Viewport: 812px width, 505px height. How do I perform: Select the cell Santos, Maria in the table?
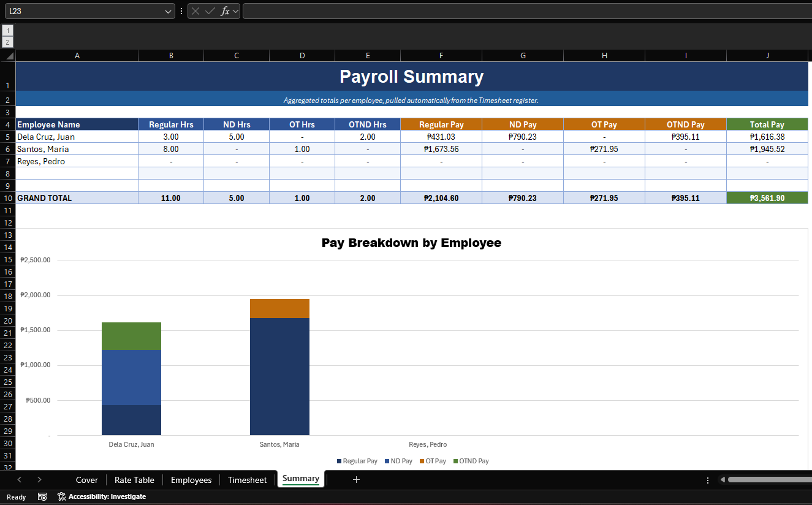click(x=77, y=149)
